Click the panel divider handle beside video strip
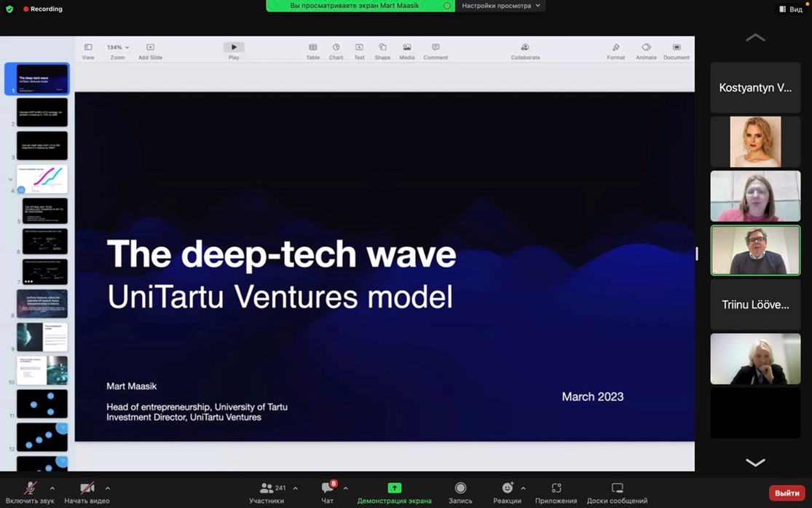The image size is (812, 508). [x=697, y=254]
